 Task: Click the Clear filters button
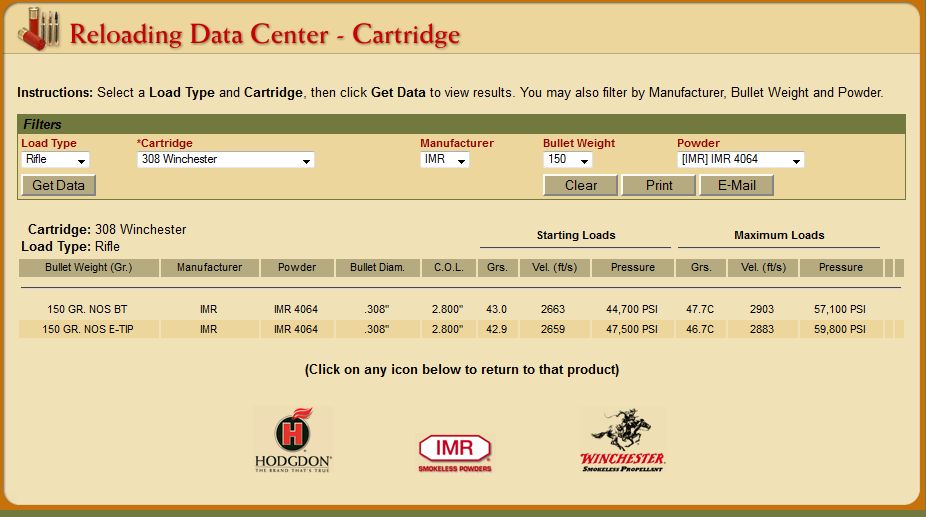tap(581, 186)
